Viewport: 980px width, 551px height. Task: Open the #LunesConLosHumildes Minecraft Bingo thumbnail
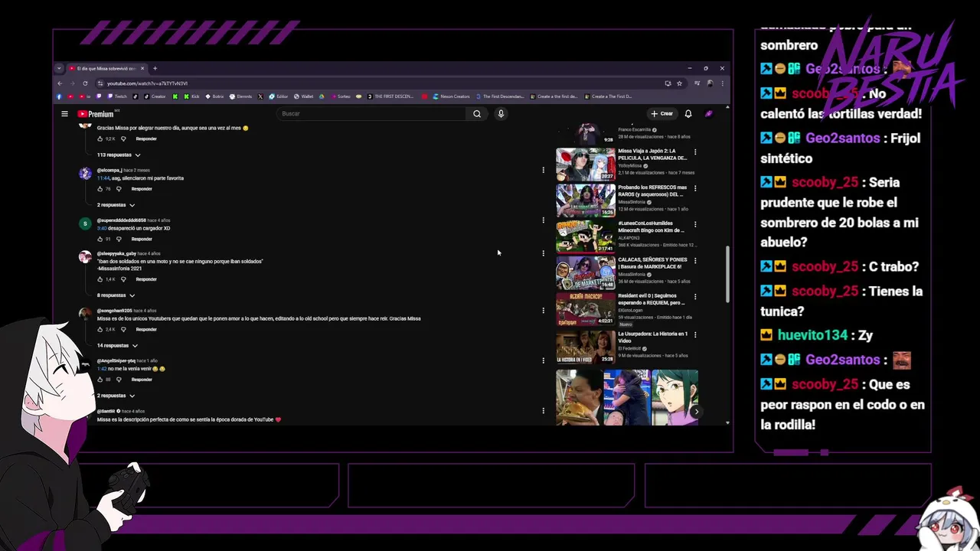(x=586, y=236)
